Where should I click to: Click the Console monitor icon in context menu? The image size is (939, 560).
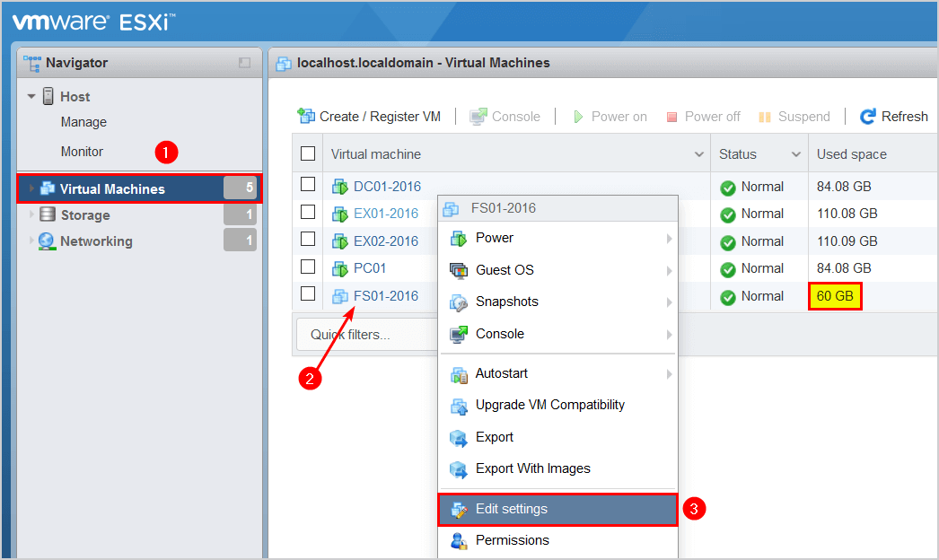pyautogui.click(x=459, y=334)
